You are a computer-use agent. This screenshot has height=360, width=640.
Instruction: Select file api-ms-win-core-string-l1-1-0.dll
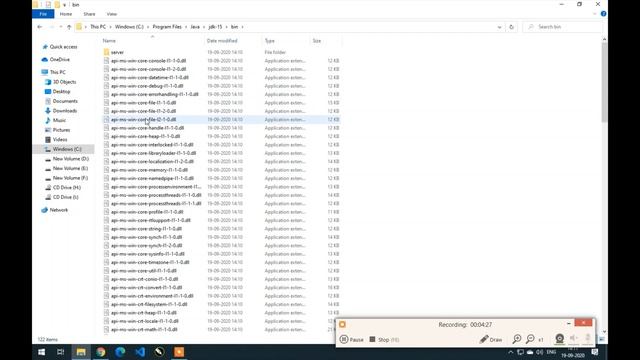tap(146, 229)
